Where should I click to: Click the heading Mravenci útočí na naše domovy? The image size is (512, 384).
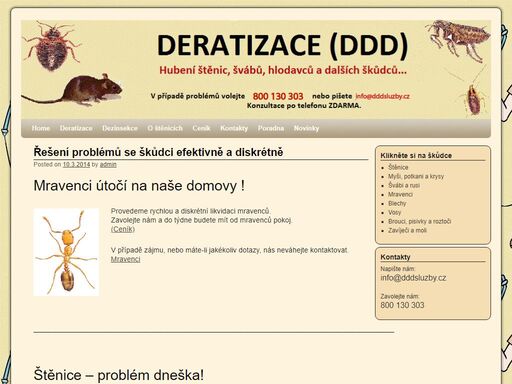click(x=139, y=186)
